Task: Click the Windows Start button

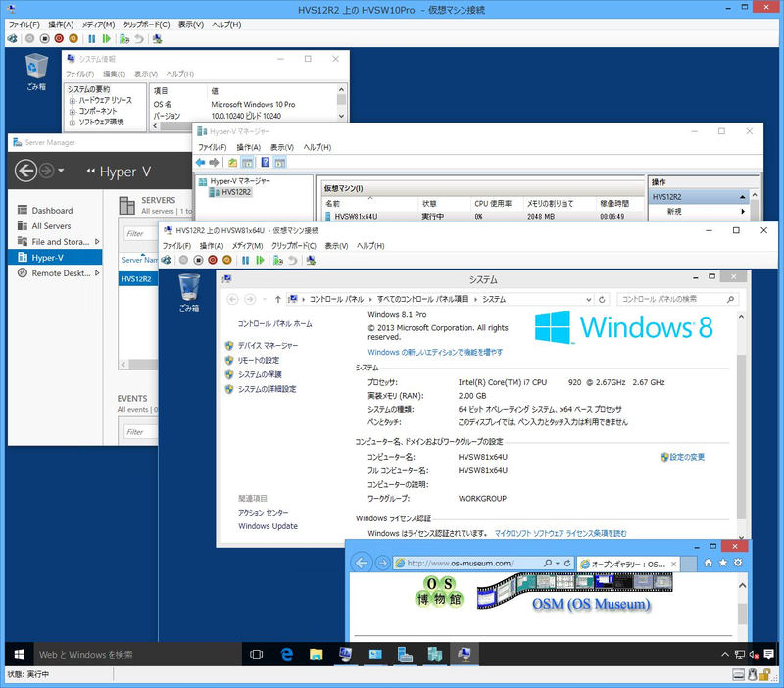Action: click(20, 654)
